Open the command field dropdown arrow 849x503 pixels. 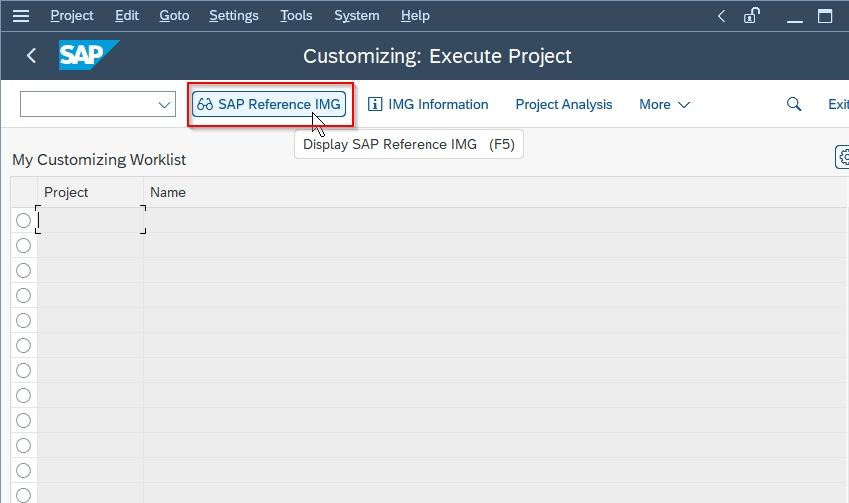[164, 104]
